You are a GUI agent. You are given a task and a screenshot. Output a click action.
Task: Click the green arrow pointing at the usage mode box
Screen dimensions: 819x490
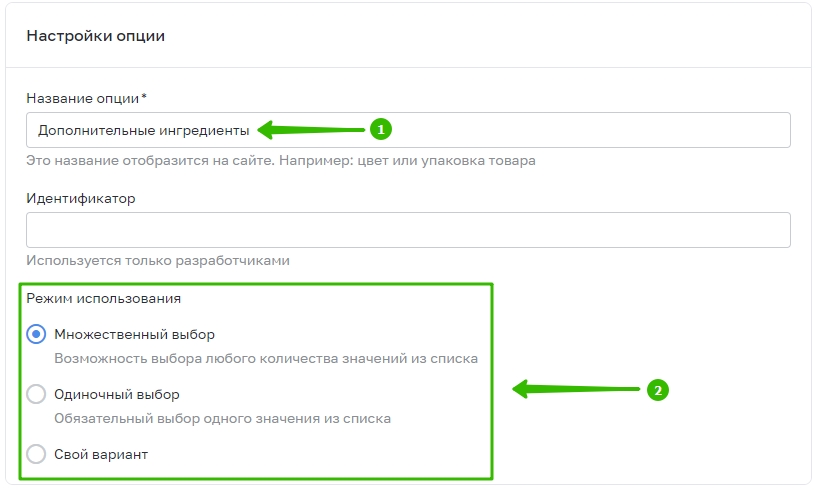(576, 389)
